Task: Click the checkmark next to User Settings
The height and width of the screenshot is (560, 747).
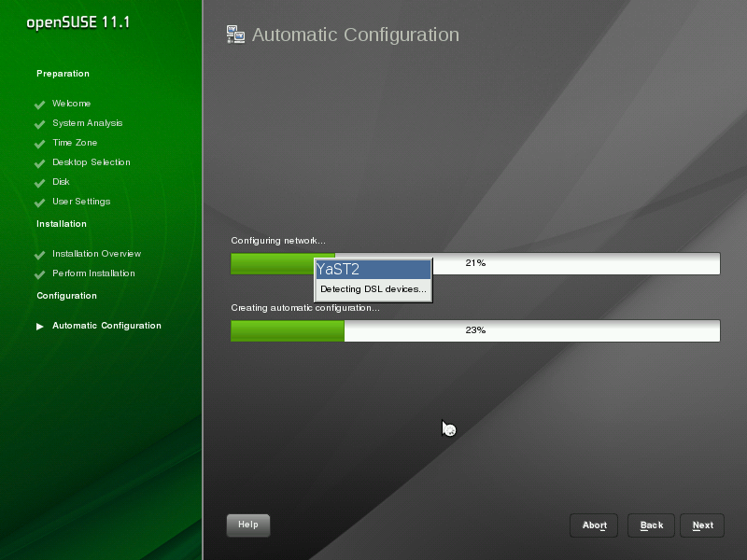Action: (x=39, y=203)
